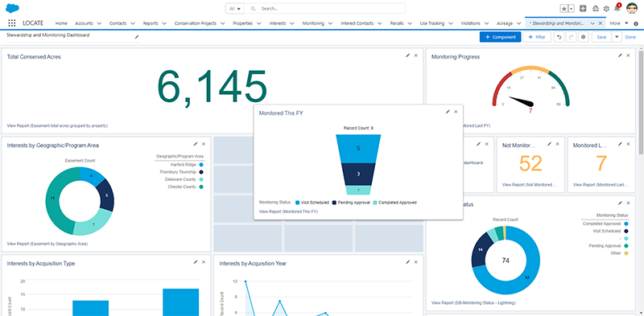This screenshot has height=316, width=644.
Task: Edit the Monitored Last metric component
Action: point(620,144)
